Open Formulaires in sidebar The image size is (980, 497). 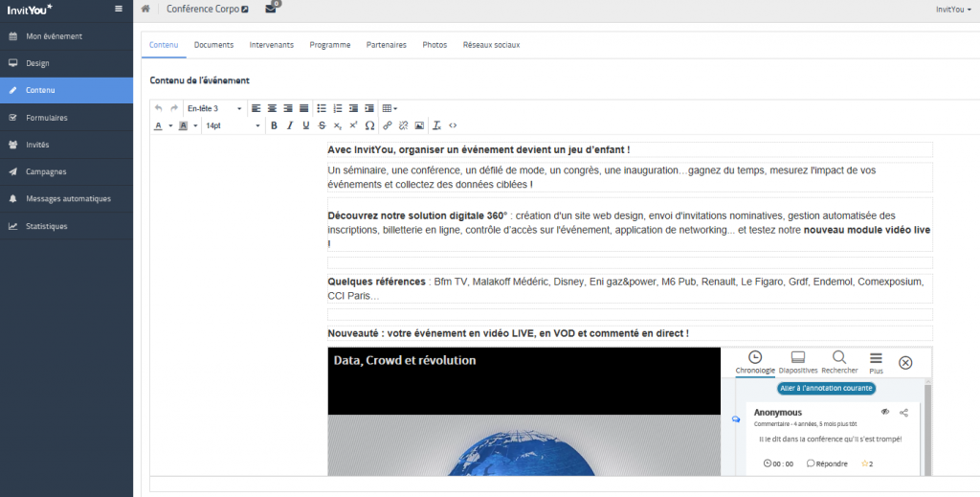click(66, 118)
